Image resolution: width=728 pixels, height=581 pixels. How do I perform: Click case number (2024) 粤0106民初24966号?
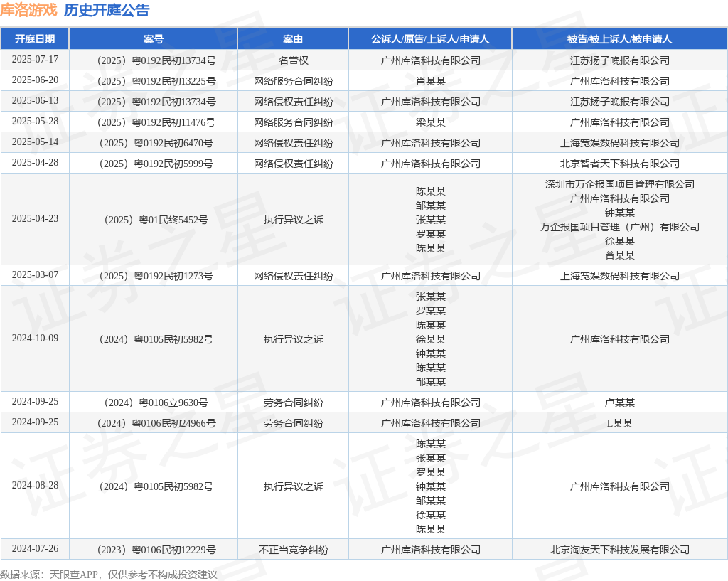point(156,423)
